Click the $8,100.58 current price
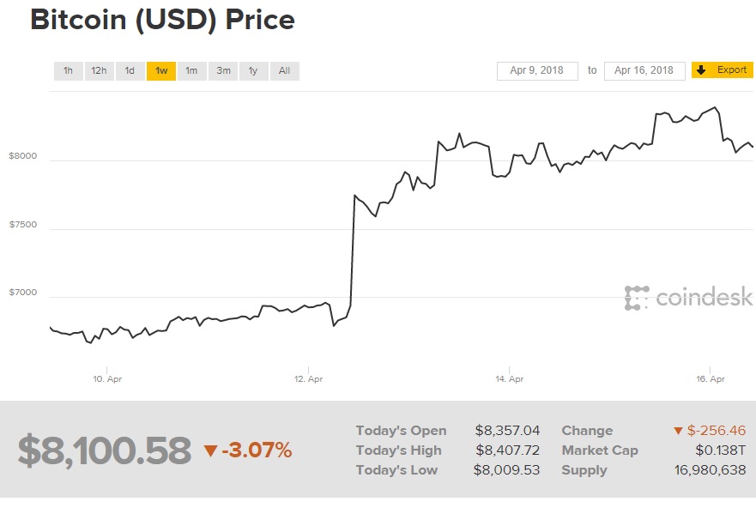 pos(104,451)
